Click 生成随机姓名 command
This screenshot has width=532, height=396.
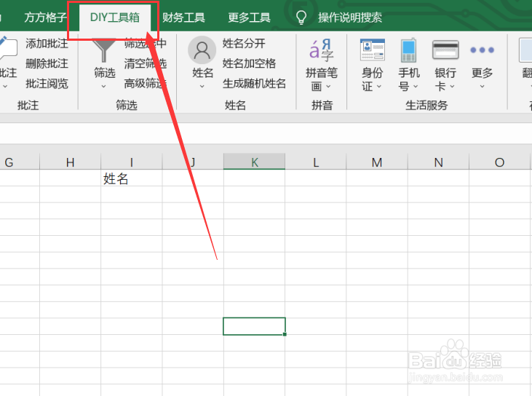tap(254, 84)
